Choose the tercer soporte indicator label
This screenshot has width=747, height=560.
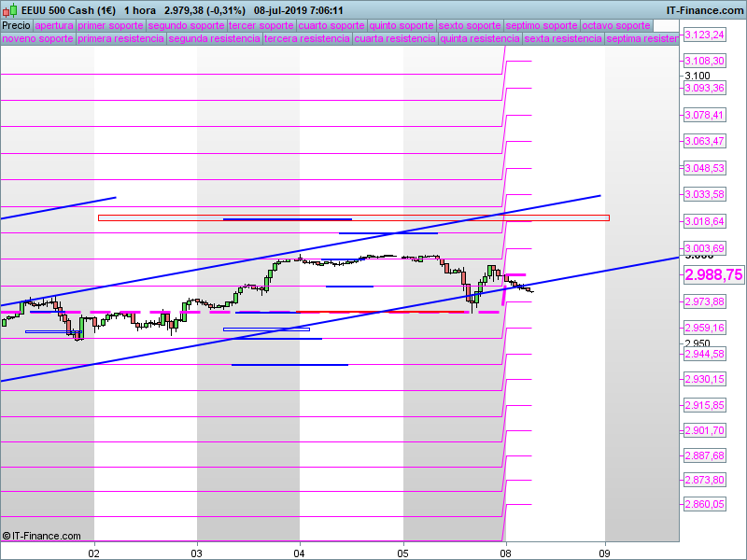tap(261, 26)
